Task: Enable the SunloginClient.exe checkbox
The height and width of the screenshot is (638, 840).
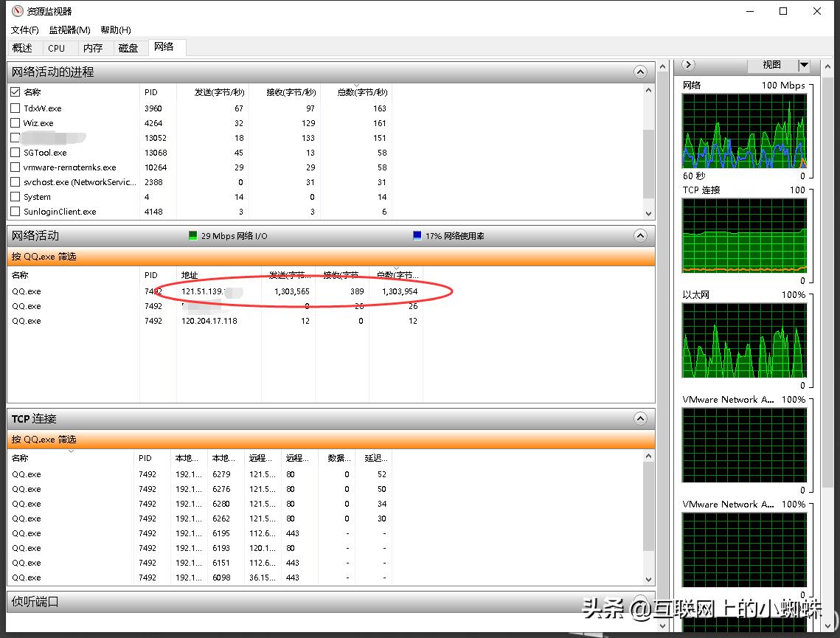Action: click(x=15, y=212)
